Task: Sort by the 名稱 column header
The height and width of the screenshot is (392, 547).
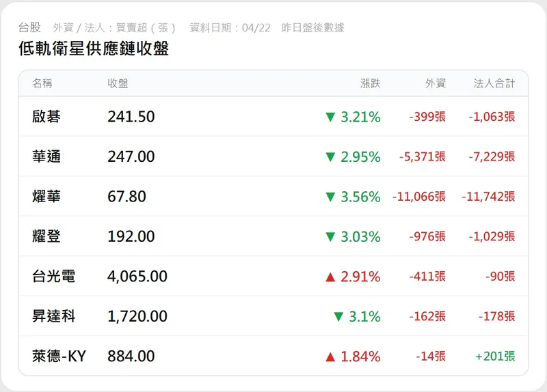Action: pyautogui.click(x=42, y=83)
